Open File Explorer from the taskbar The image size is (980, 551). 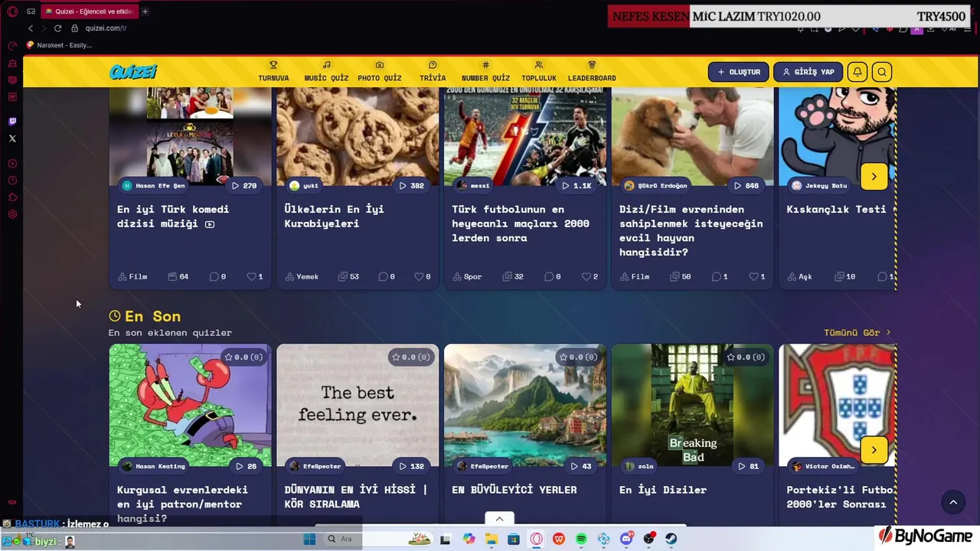(491, 540)
